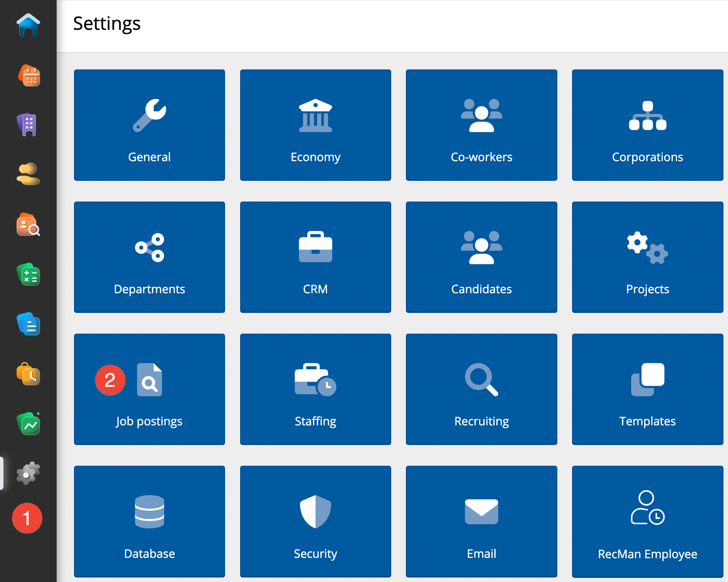728x582 pixels.
Task: Click the green calculator sidebar icon
Action: click(28, 274)
